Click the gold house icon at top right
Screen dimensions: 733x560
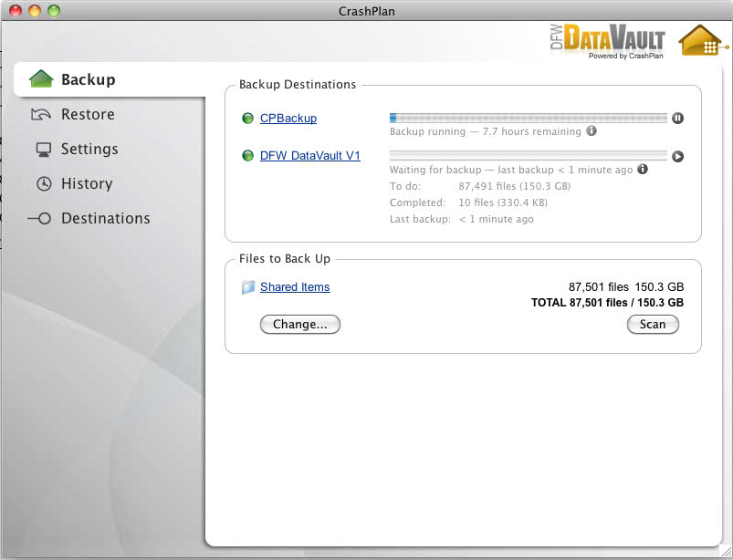[x=701, y=41]
